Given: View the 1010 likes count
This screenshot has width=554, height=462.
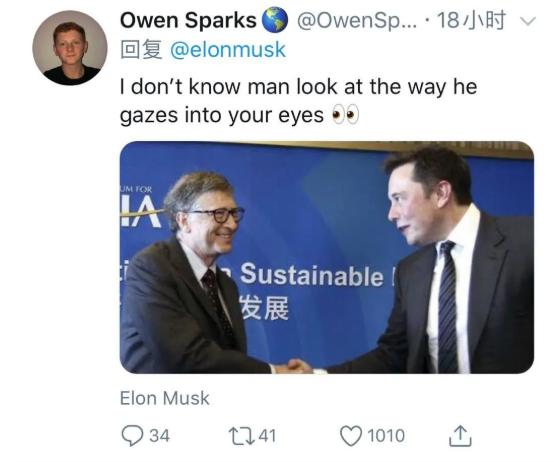Looking at the screenshot, I should point(386,436).
